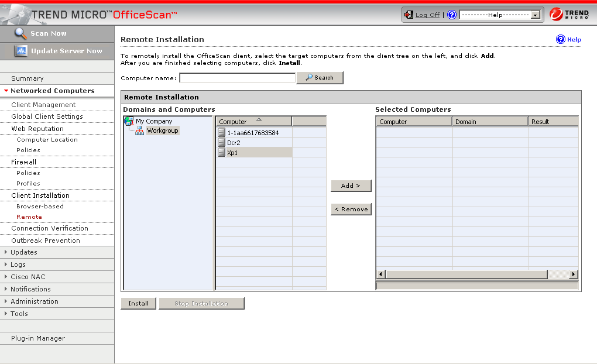The width and height of the screenshot is (597, 364).
Task: Click the sort arrow on the Computer column
Action: coord(259,119)
